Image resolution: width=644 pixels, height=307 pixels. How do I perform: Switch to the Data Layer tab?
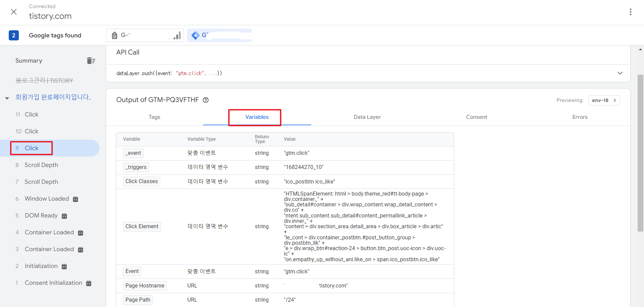pos(367,117)
